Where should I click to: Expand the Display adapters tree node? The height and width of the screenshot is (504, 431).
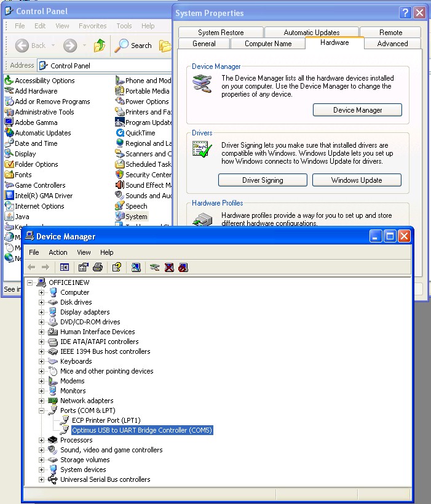point(42,312)
